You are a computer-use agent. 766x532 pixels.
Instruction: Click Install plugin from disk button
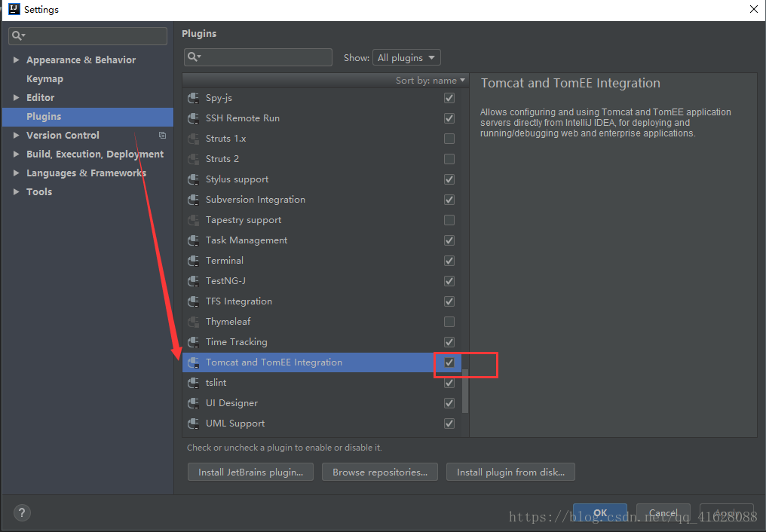pyautogui.click(x=510, y=472)
